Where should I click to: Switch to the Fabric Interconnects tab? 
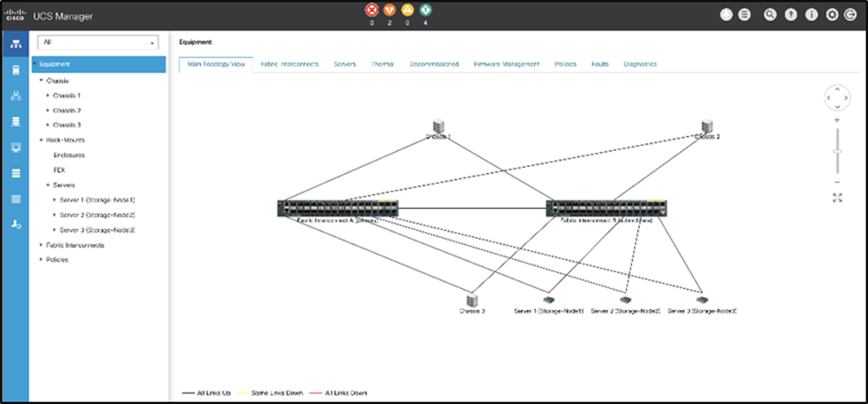coord(290,64)
